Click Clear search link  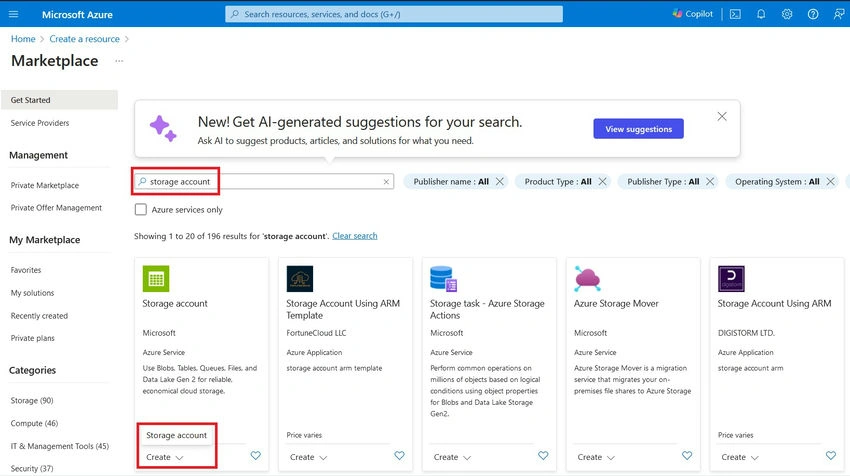pos(355,236)
